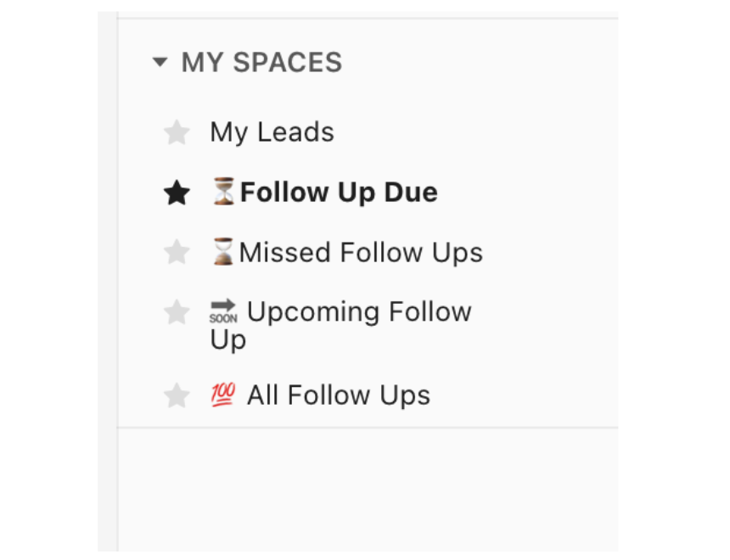
Task: Click the MY SPACES header label
Action: point(261,61)
